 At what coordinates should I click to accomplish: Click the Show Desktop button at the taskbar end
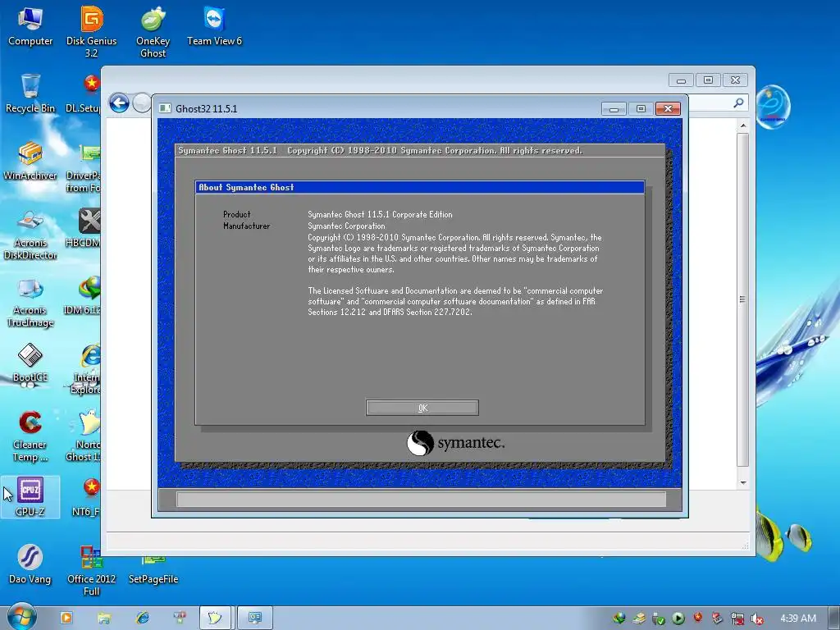coord(834,618)
